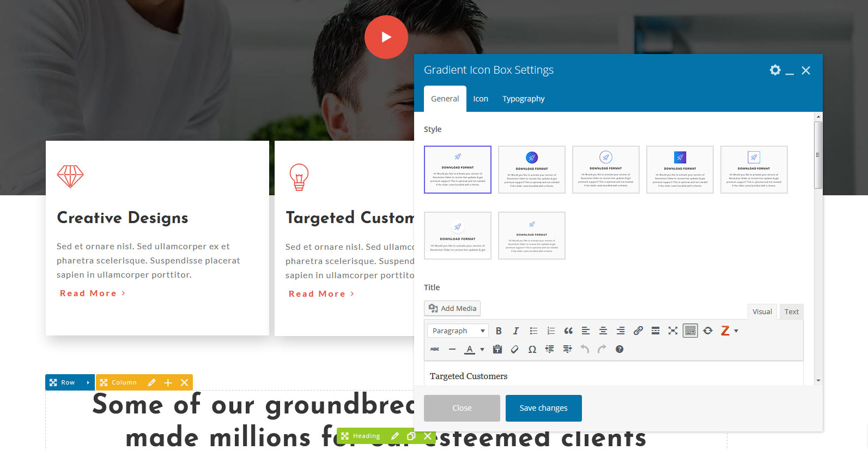This screenshot has width=868, height=450.
Task: Open the gear settings in dialog header
Action: point(775,70)
